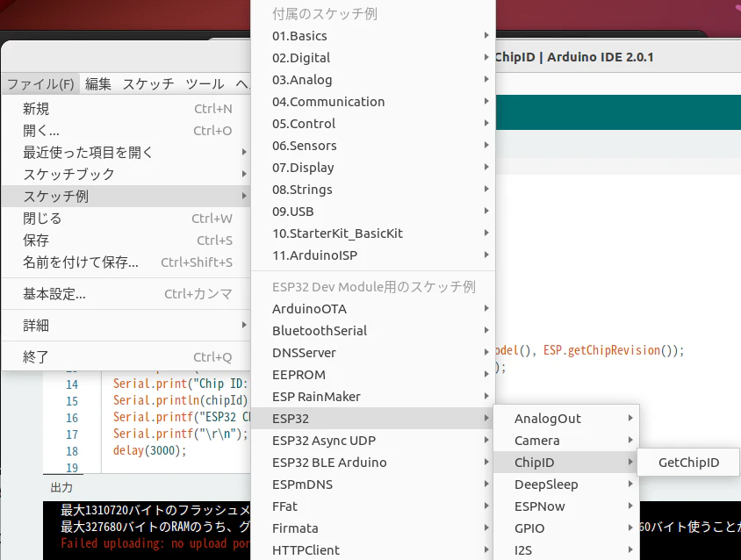Open the 04.Communication examples
This screenshot has height=560, width=741.
373,102
